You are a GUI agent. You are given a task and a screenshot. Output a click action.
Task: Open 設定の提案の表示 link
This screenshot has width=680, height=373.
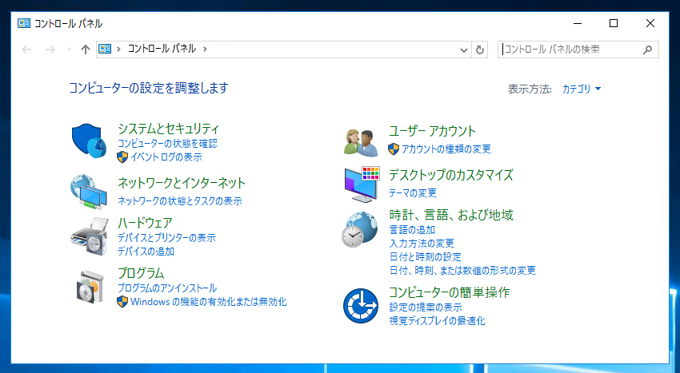(x=425, y=307)
